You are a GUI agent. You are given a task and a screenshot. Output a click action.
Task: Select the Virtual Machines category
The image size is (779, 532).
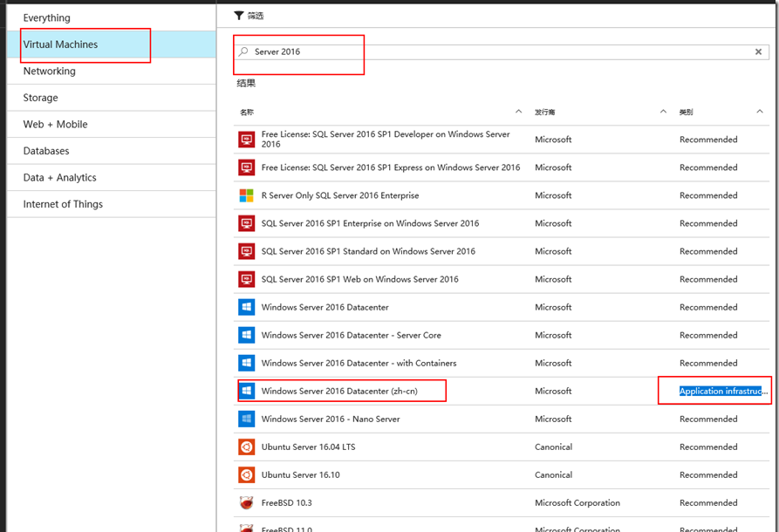(112, 44)
